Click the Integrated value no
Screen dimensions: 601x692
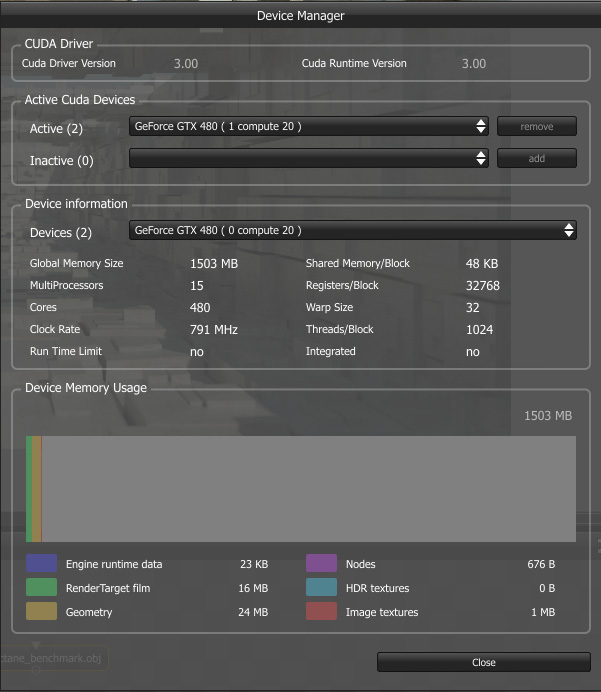(x=473, y=352)
